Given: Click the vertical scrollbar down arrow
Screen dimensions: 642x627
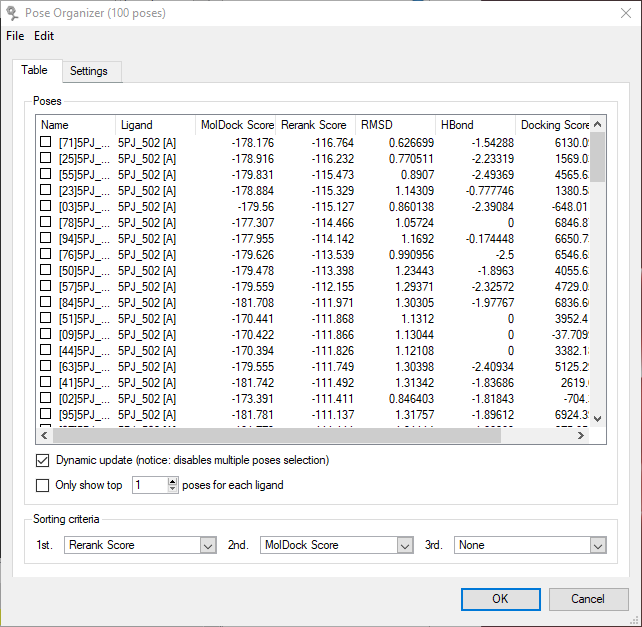Looking at the screenshot, I should point(597,419).
